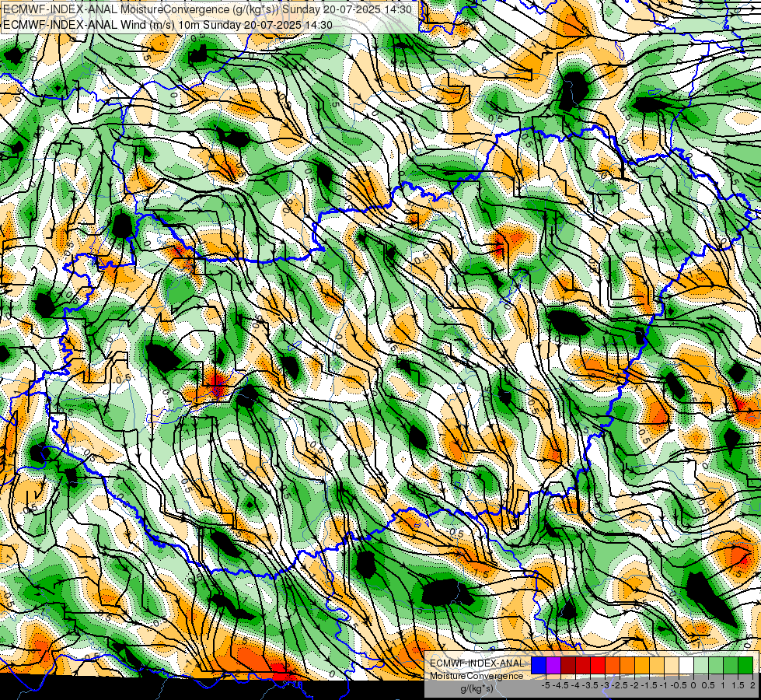Pick legend swatch between -4 and -3.5
Image resolution: width=761 pixels, height=700 pixels.
pyautogui.click(x=583, y=666)
